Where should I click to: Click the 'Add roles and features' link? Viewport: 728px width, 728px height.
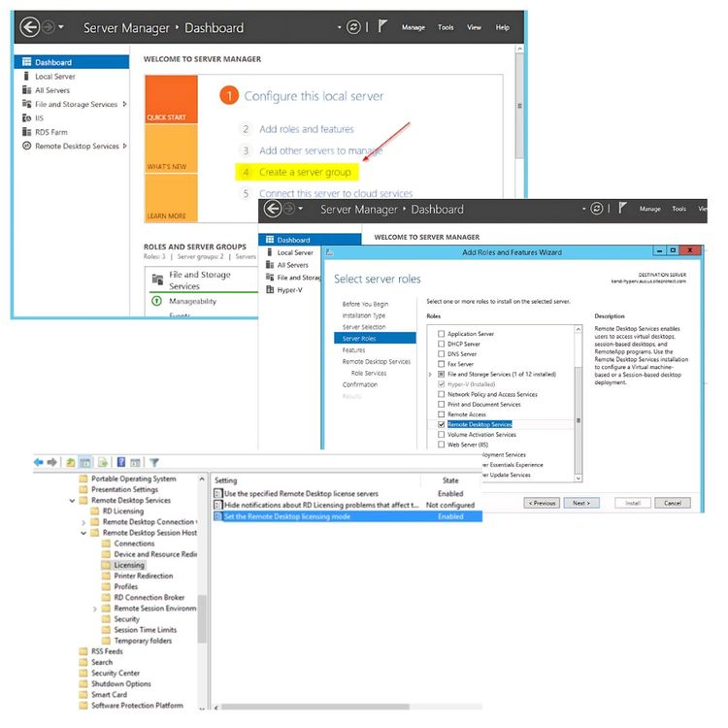pos(307,129)
